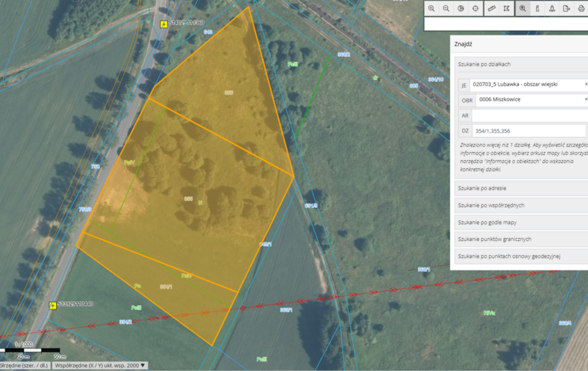Open the JE Lubawka commune combo box
Screen dimensions: 588x371
coord(529,85)
